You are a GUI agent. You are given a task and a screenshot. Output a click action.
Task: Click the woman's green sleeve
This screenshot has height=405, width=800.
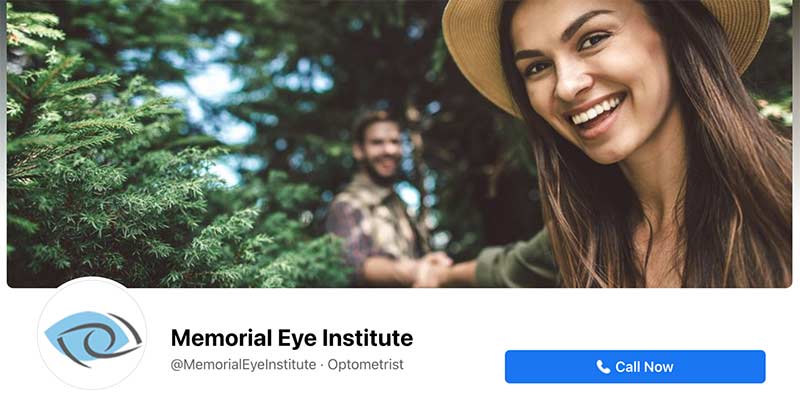(515, 258)
